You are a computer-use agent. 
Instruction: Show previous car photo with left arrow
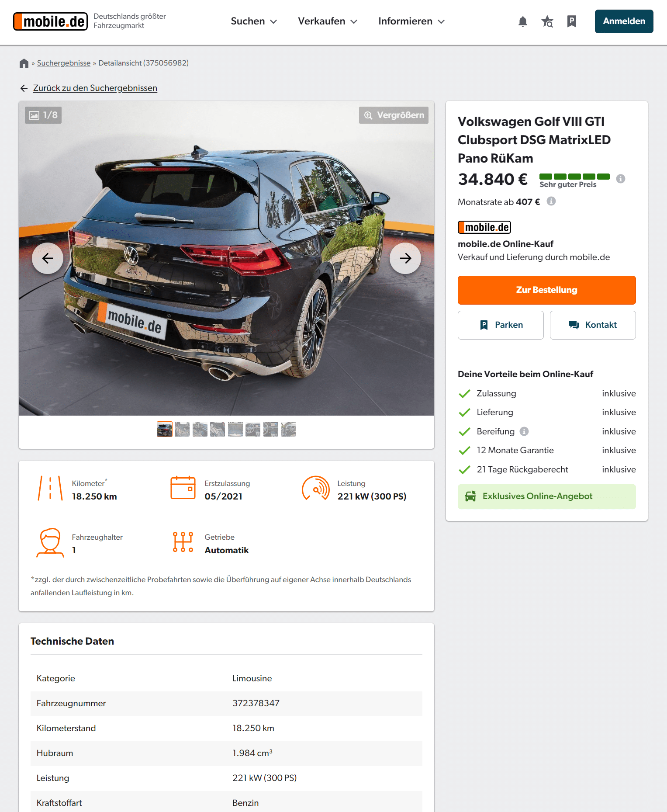(48, 258)
